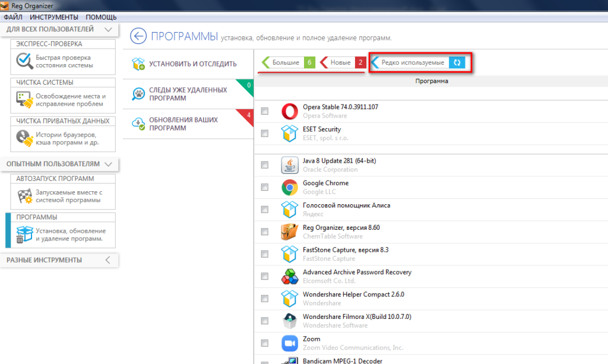608x364 pixels.
Task: Click the Opera Stable program icon
Action: (x=289, y=112)
